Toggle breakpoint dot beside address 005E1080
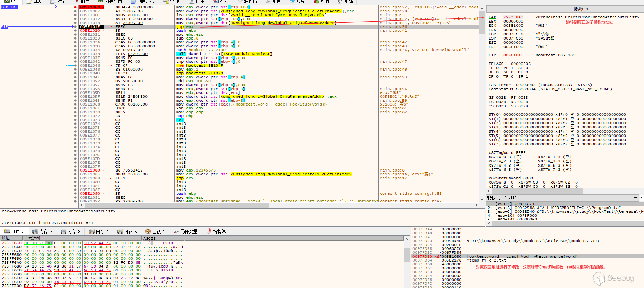This screenshot has width=644, height=288. click(75, 170)
